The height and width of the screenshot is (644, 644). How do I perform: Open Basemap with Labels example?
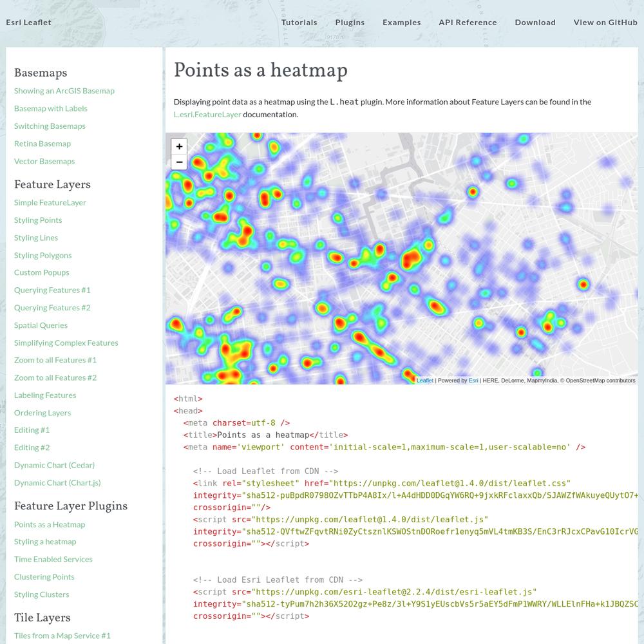50,108
